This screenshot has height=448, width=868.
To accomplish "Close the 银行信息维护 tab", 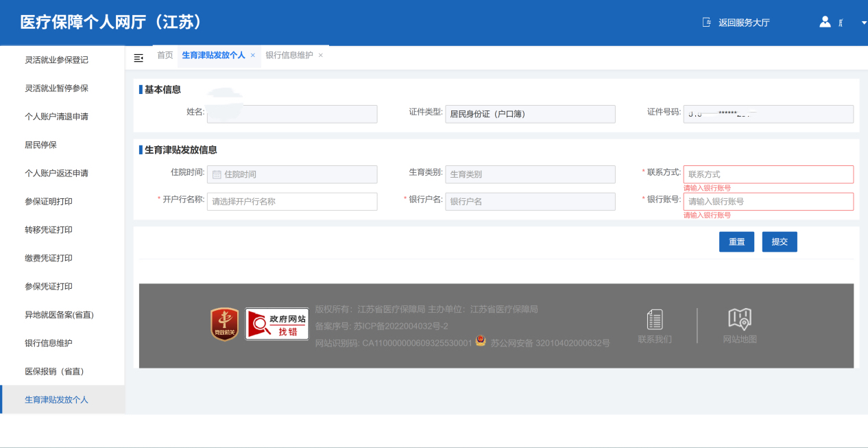I will 321,56.
